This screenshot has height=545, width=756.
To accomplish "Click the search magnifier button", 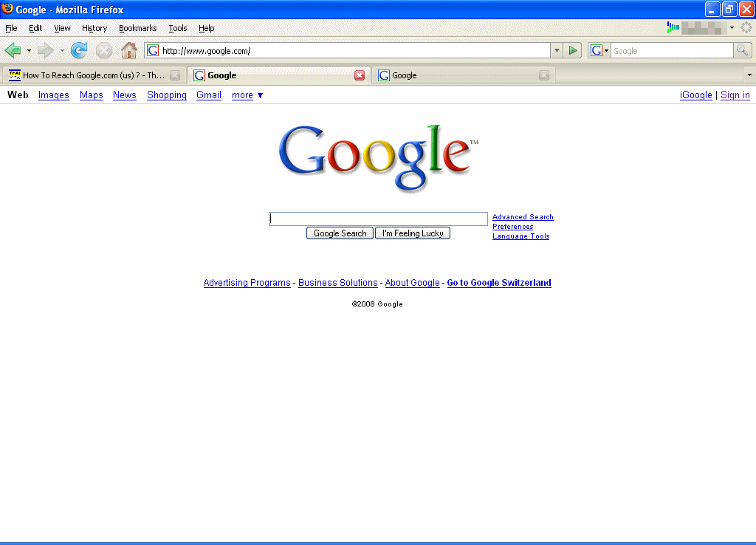I will (743, 50).
